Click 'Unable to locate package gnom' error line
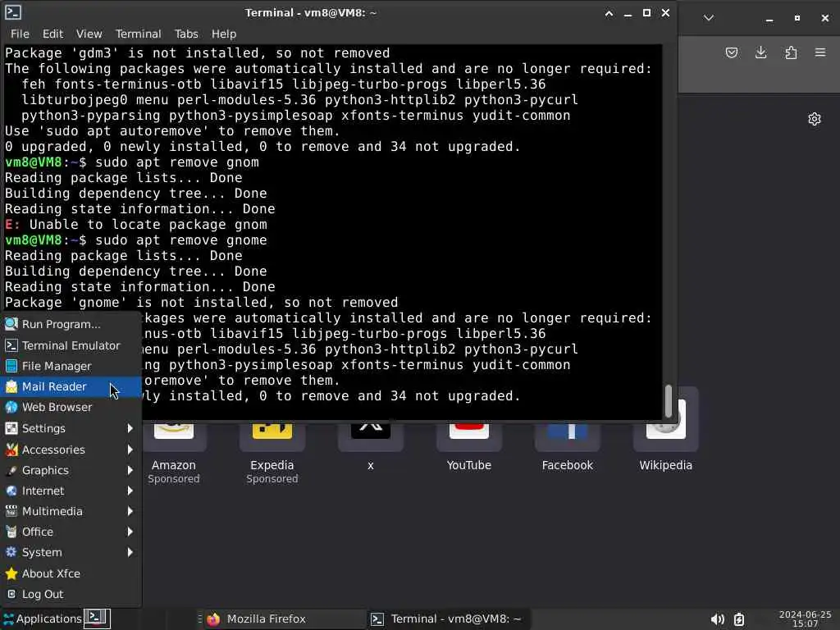Image resolution: width=840 pixels, height=630 pixels. point(136,225)
